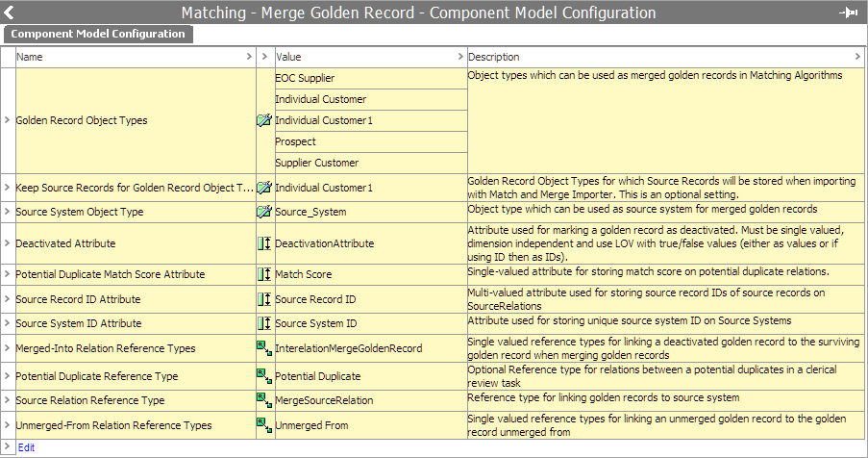Viewport: 868px width, 458px height.
Task: Expand the Merged-Into Relation Reference Types row
Action: 7,348
